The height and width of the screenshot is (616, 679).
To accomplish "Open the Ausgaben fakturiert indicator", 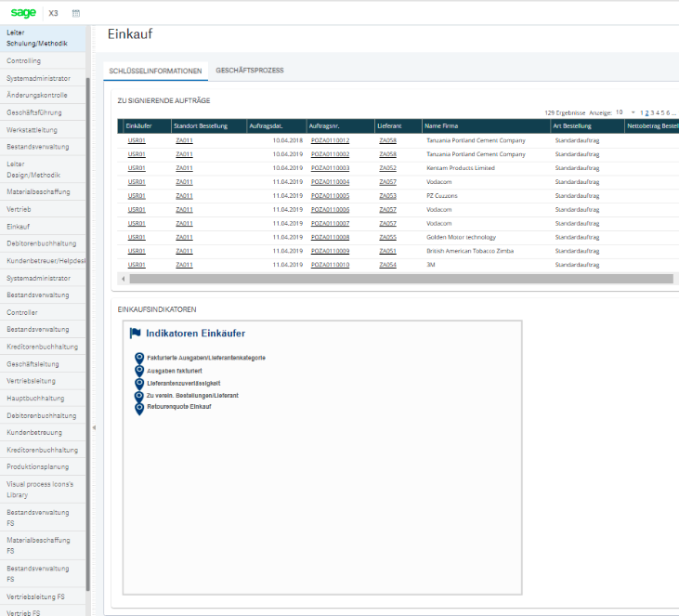I will 175,371.
